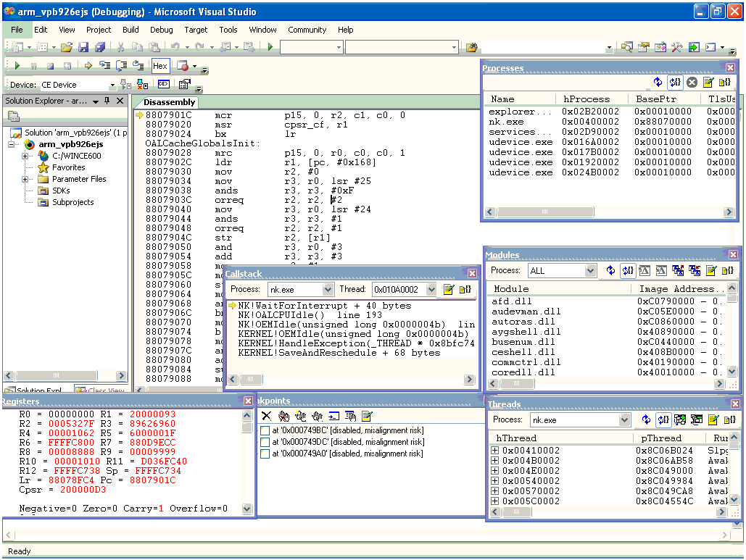Click the Step Out icon
The width and height of the screenshot is (746, 560).
coord(136,64)
